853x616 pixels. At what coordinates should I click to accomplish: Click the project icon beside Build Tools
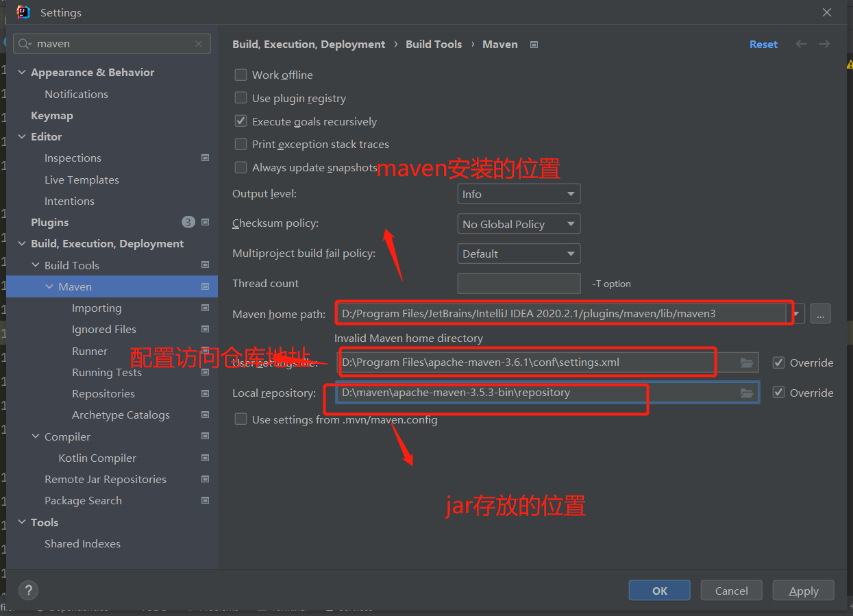coord(205,265)
